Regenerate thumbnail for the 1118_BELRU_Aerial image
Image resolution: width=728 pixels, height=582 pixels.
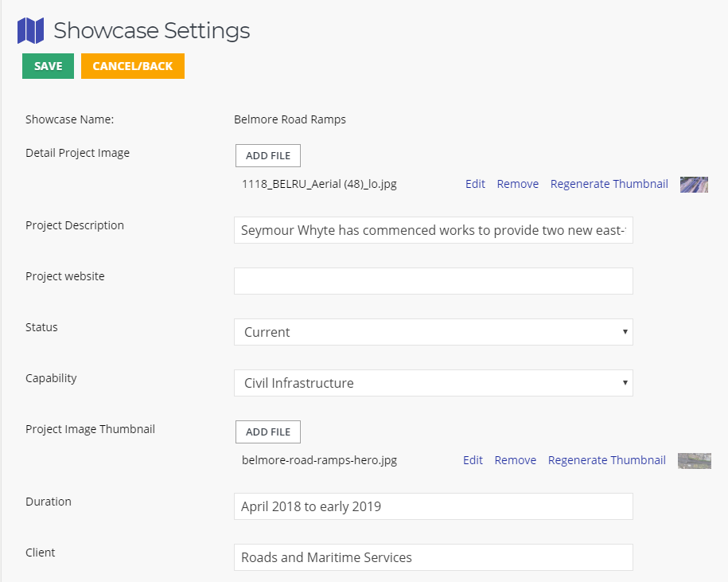coord(609,184)
